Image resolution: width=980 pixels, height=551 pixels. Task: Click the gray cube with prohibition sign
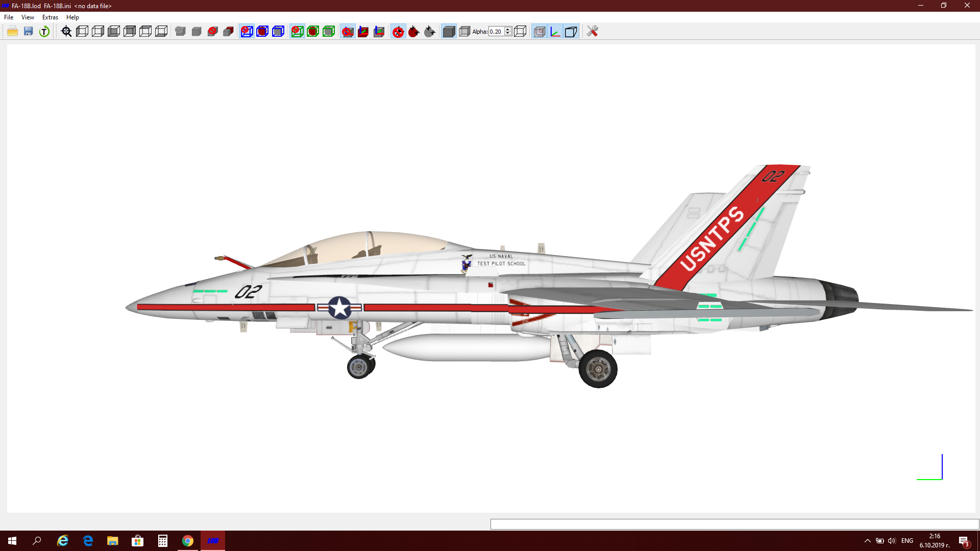[212, 32]
